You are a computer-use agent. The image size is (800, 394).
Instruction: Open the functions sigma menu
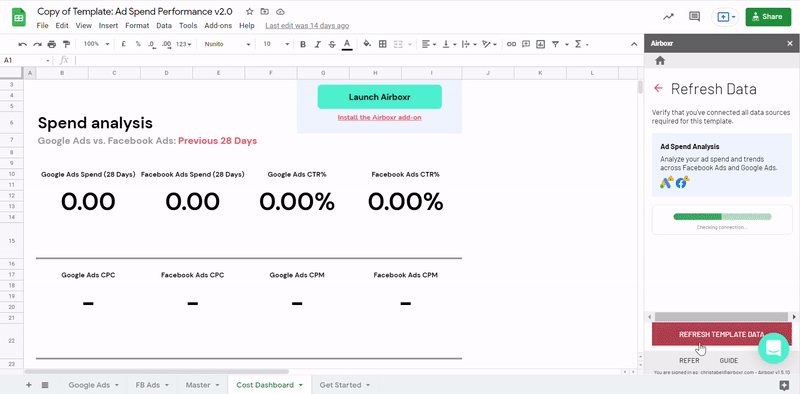pyautogui.click(x=578, y=44)
